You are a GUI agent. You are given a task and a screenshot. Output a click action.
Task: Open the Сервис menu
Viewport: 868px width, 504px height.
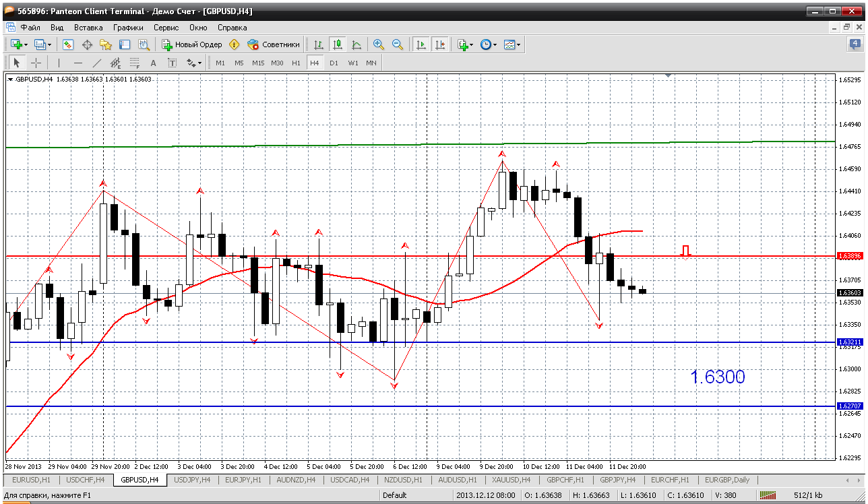166,28
